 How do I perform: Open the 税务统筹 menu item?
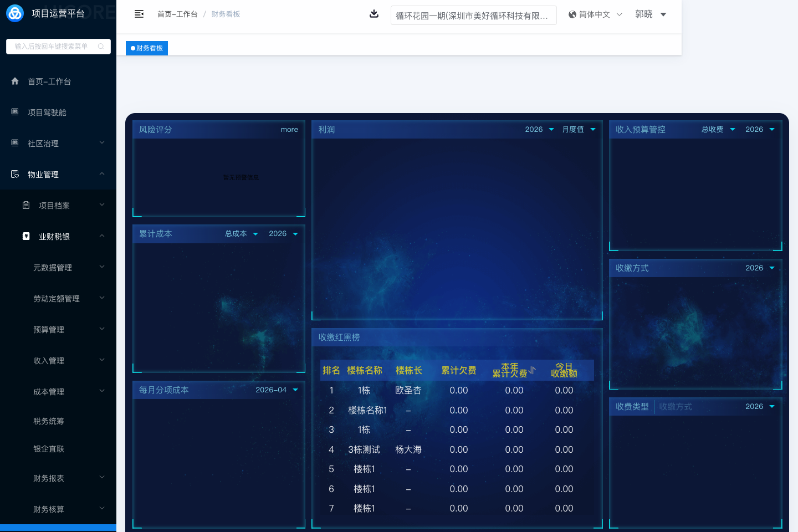(49, 421)
